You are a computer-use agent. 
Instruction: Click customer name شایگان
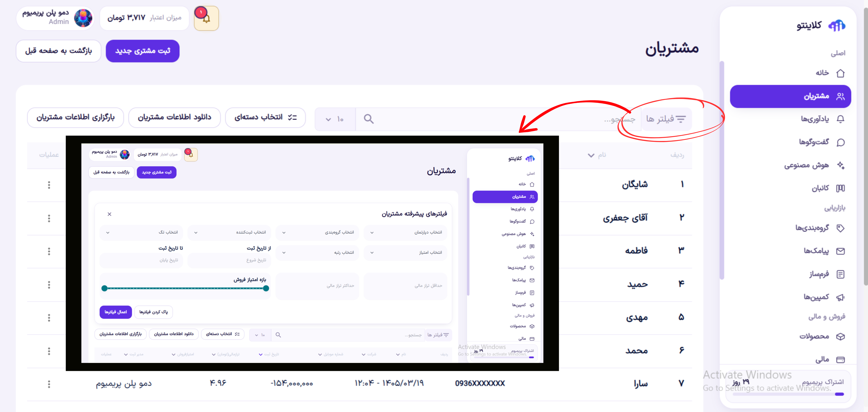coord(635,185)
